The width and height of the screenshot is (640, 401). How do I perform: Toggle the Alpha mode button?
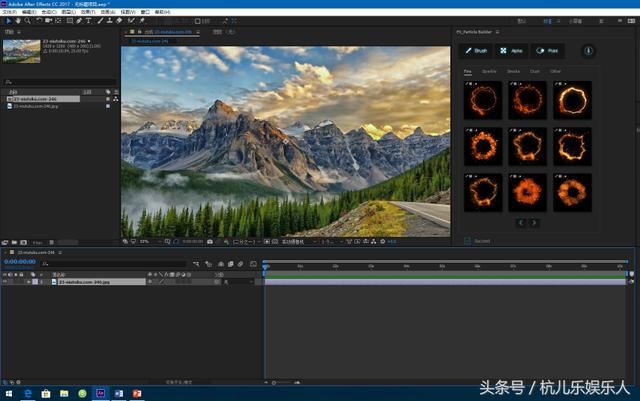(510, 50)
